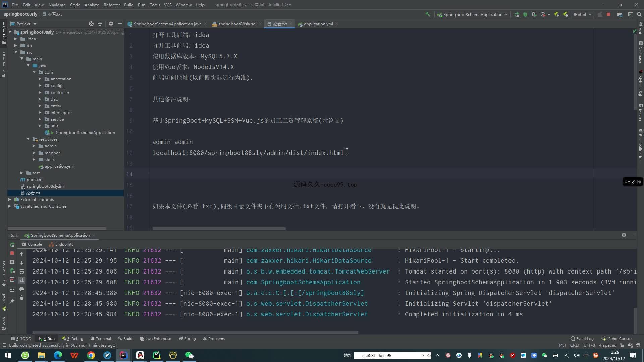Screen dimensions: 644x362
Task: Toggle scroll to end of console
Action: (22, 280)
